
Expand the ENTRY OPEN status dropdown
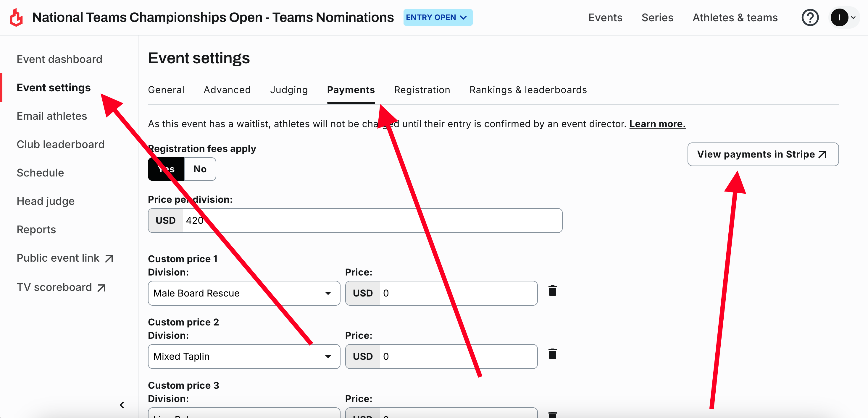[x=438, y=17]
